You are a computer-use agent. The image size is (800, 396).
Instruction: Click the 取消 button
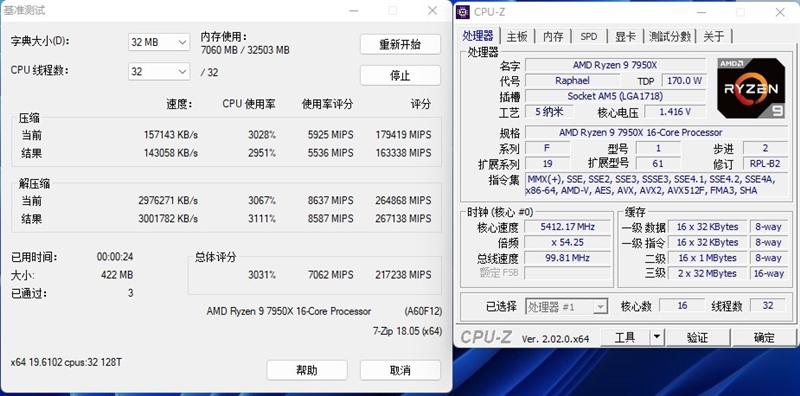[x=400, y=370]
